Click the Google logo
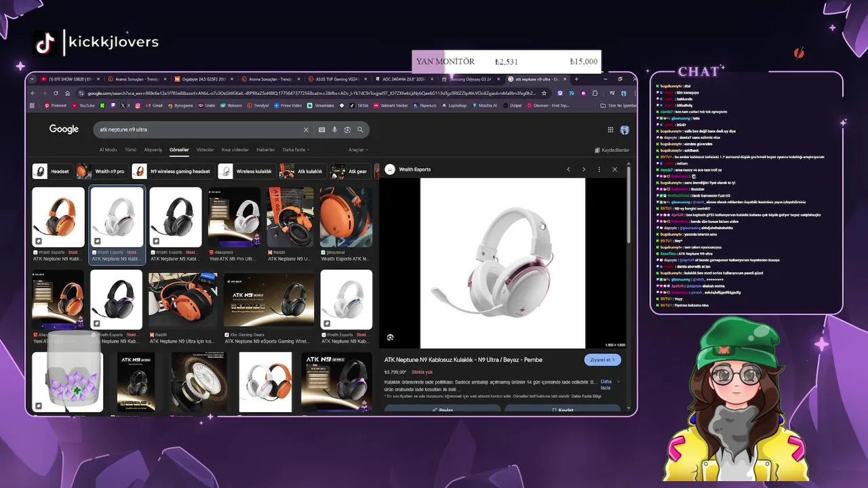Viewport: 868px width, 488px height. [64, 129]
